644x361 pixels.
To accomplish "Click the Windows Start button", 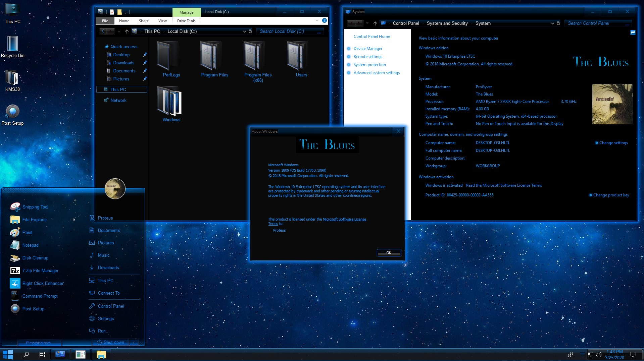I will pos(8,354).
